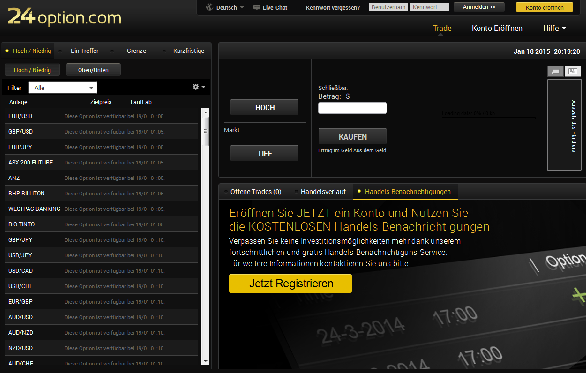Focus the Kennwort password field
Viewport: 586px width, 373px height.
(429, 7)
